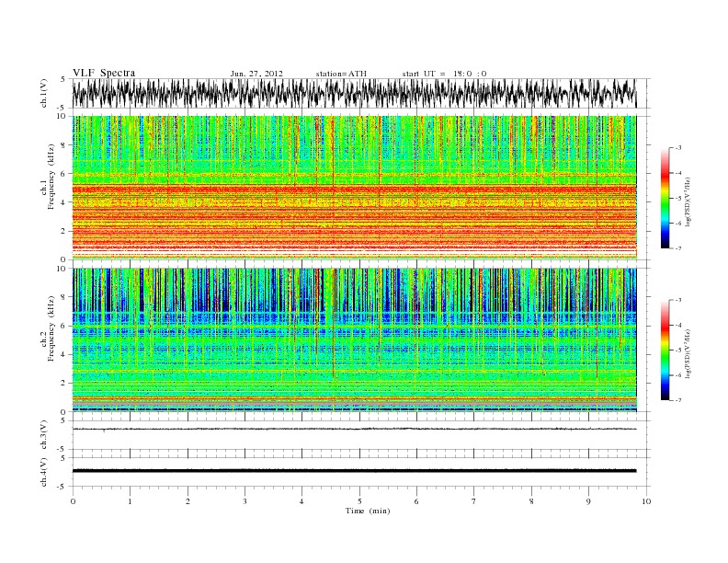Click the "VLF Spectra" plot title
Screen dimensions: 728x563
click(104, 73)
